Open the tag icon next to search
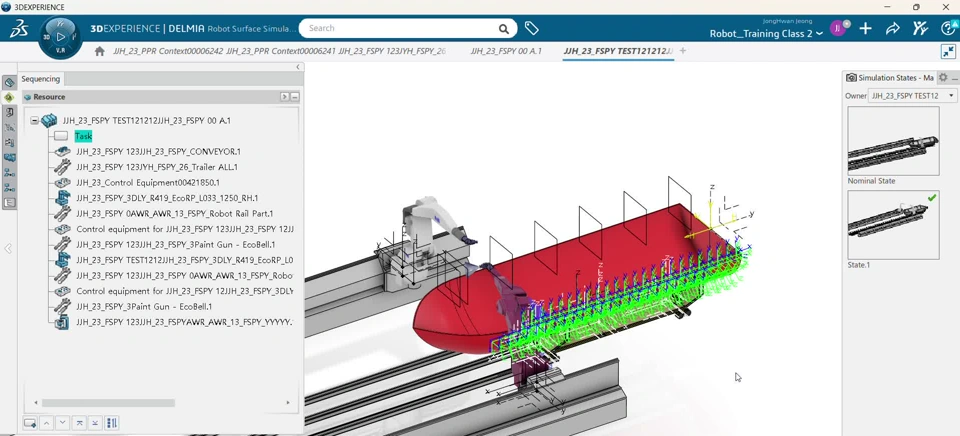The height and width of the screenshot is (436, 960). pyautogui.click(x=531, y=28)
